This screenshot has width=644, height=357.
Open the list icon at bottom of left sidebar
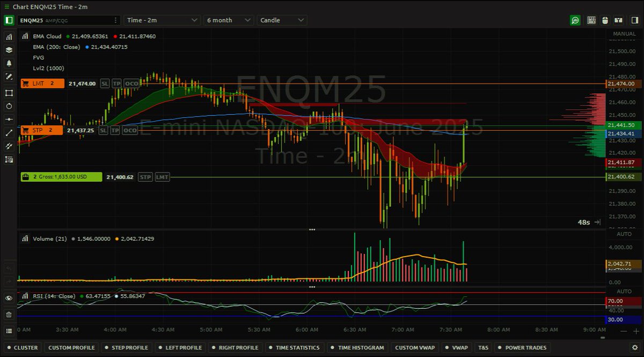[x=9, y=331]
